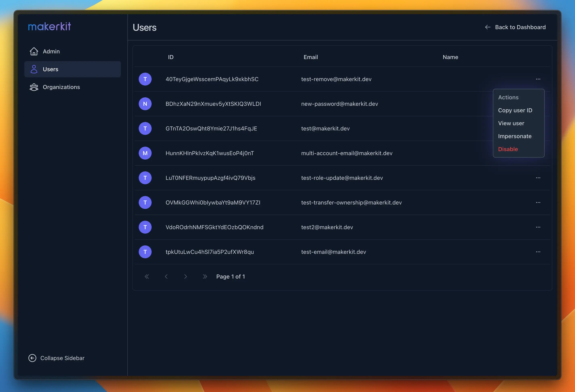Click the Users person icon in sidebar

click(x=34, y=69)
